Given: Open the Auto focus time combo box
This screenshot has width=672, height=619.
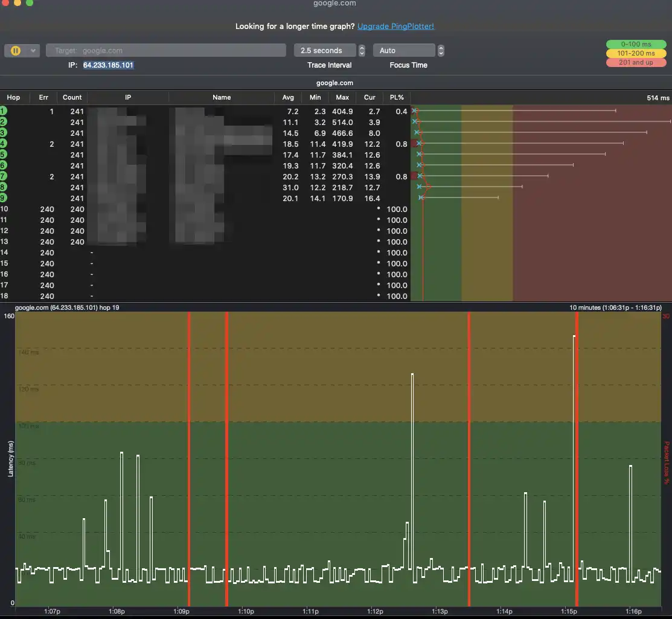Looking at the screenshot, I should [404, 50].
